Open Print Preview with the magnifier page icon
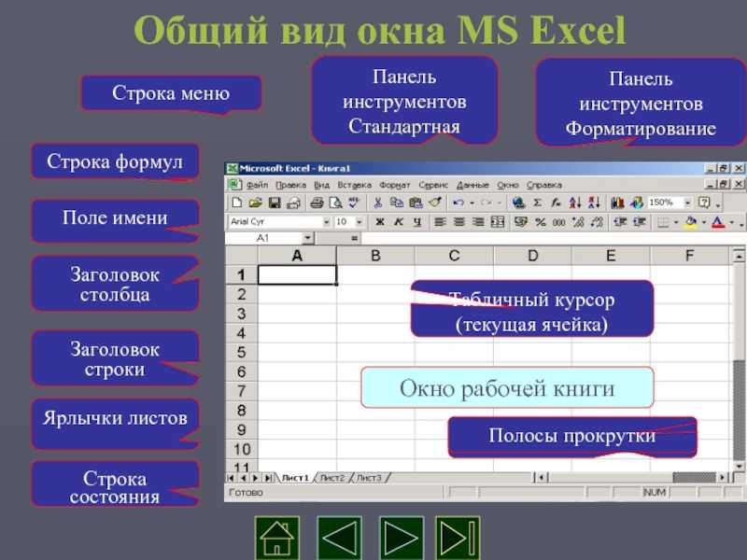This screenshot has height=560, width=747. (335, 203)
